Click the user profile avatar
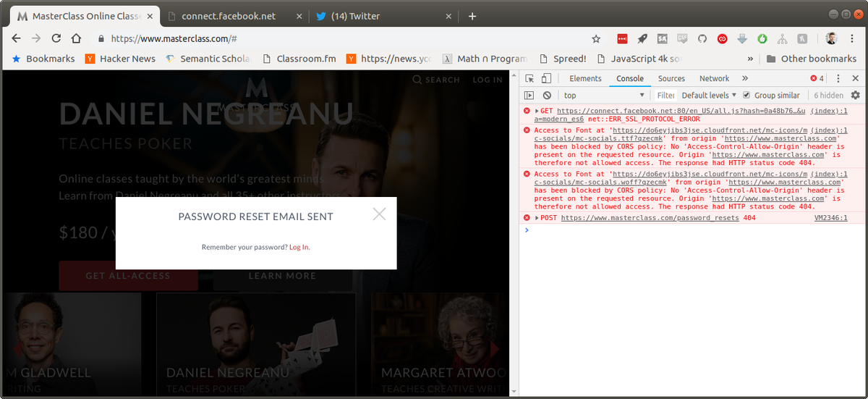 tap(831, 39)
